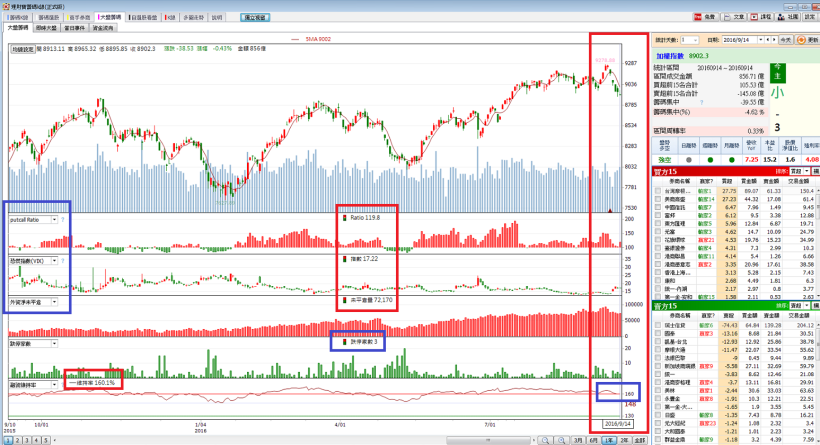Go to next date arrow

(774, 40)
